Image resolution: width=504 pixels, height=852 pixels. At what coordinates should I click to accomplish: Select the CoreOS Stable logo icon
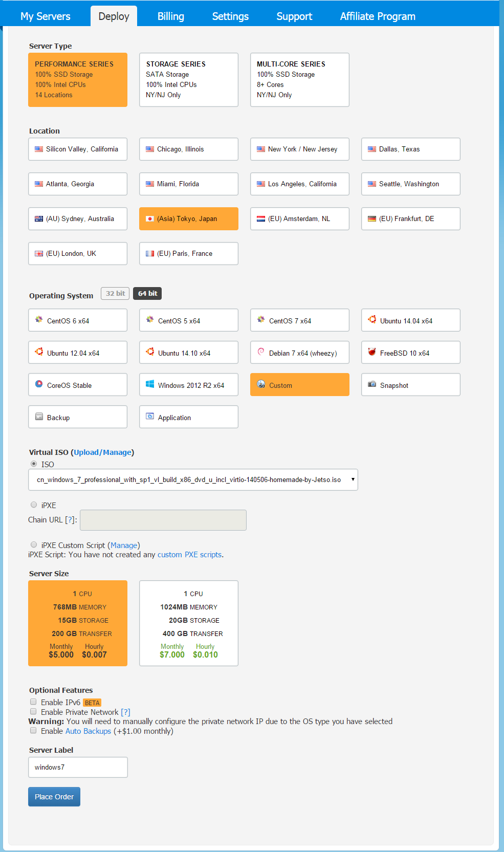39,384
